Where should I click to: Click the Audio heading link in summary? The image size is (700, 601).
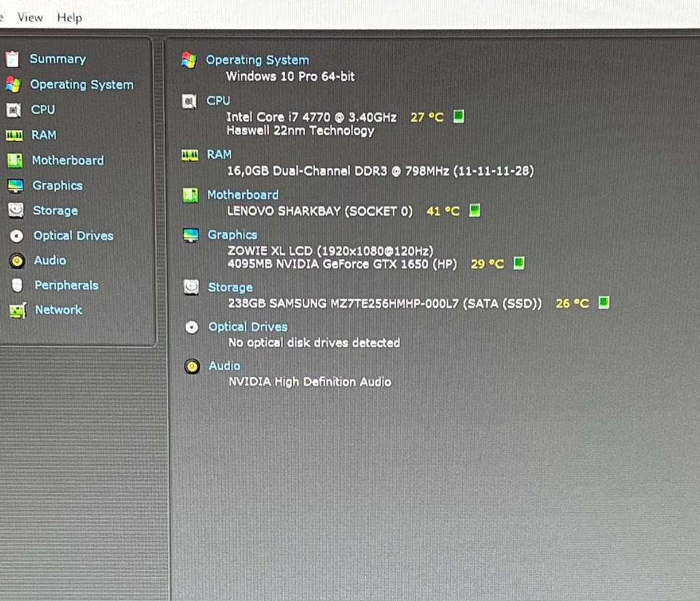(225, 365)
